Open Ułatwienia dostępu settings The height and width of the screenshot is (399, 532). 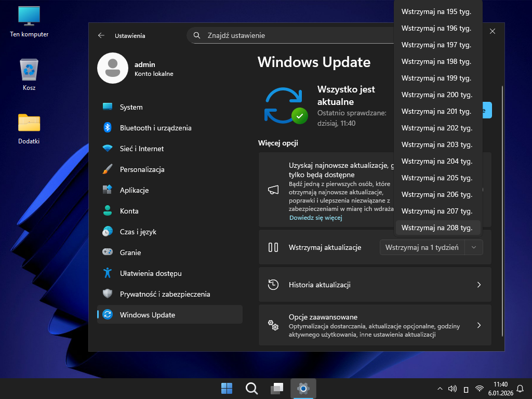pos(151,273)
